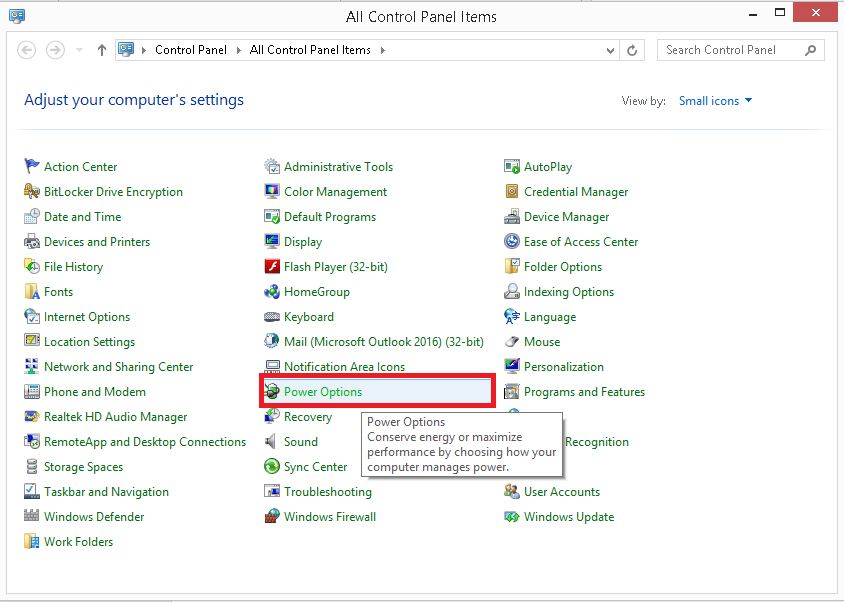Open the Windows Firewall icon
Screen dimensions: 844x602
coord(272,517)
